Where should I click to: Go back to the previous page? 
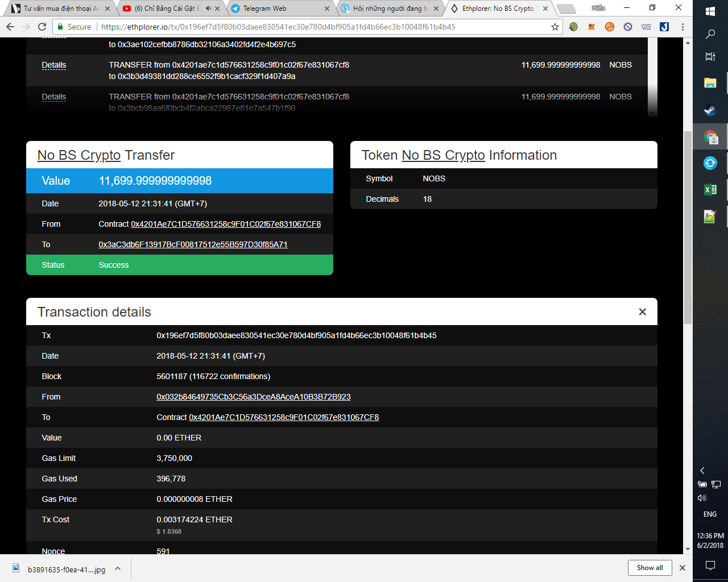point(10,27)
